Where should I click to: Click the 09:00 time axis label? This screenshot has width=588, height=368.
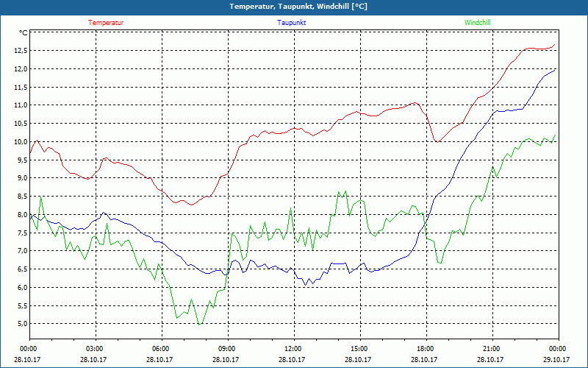click(x=228, y=349)
